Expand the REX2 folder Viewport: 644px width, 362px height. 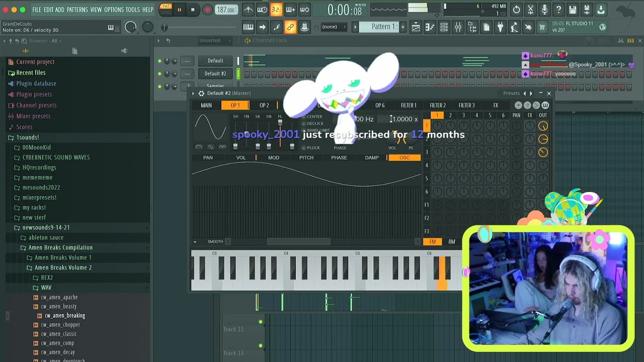[x=46, y=278]
